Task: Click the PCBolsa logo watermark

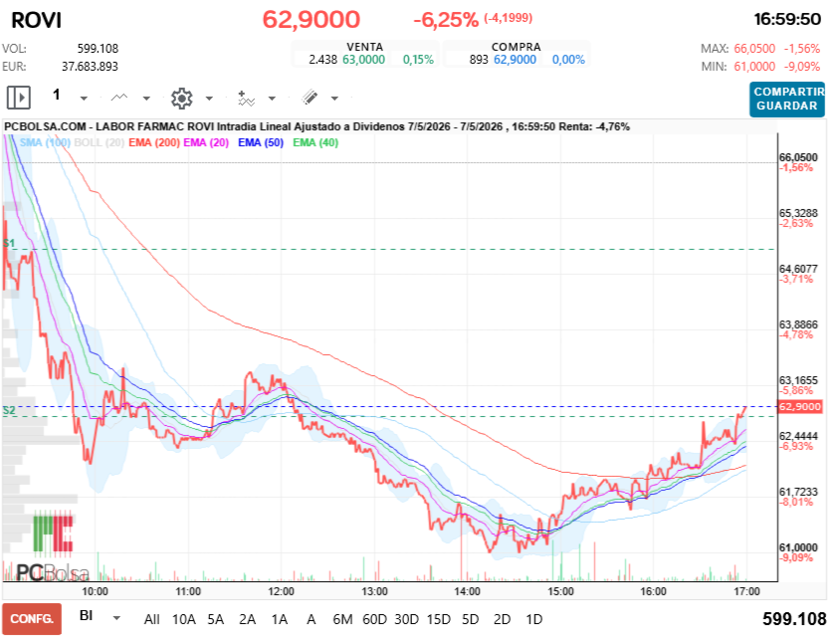Action: pyautogui.click(x=53, y=546)
